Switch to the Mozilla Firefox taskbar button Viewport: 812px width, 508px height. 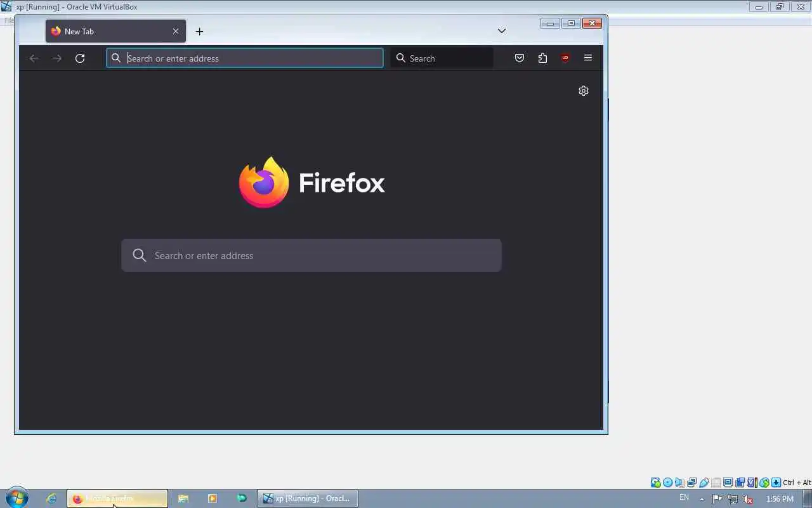[x=117, y=498]
